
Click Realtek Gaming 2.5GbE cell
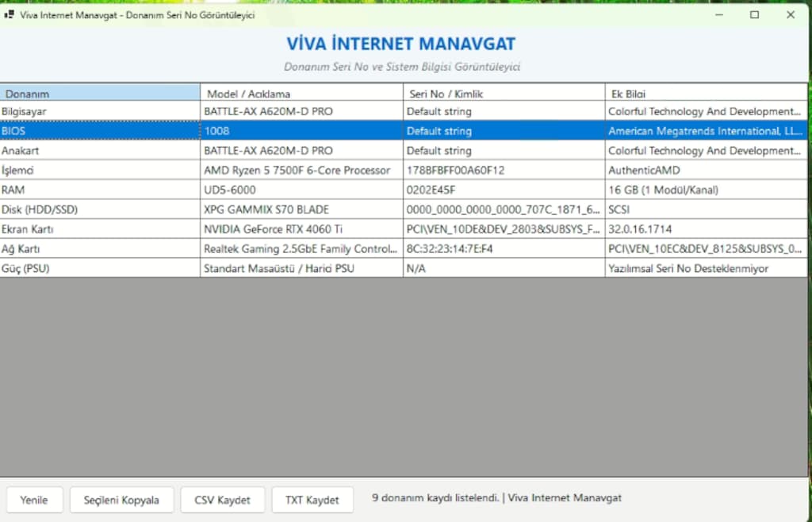coord(301,249)
